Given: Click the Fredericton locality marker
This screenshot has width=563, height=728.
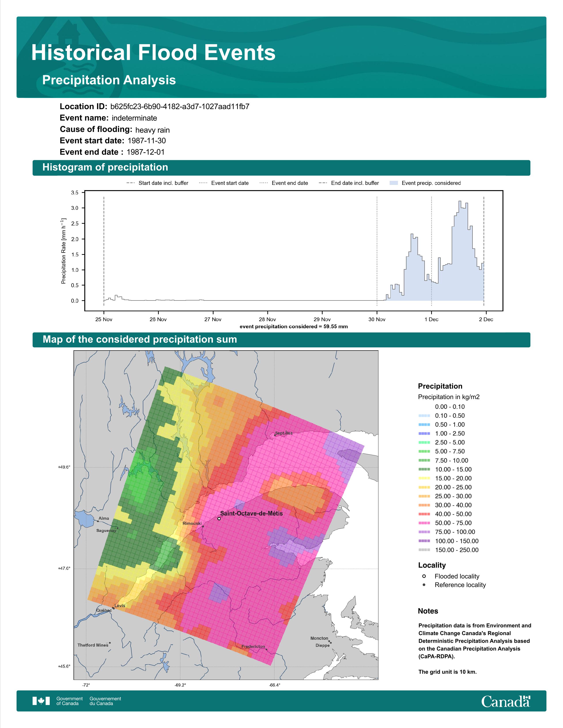Looking at the screenshot, I should pos(266,649).
